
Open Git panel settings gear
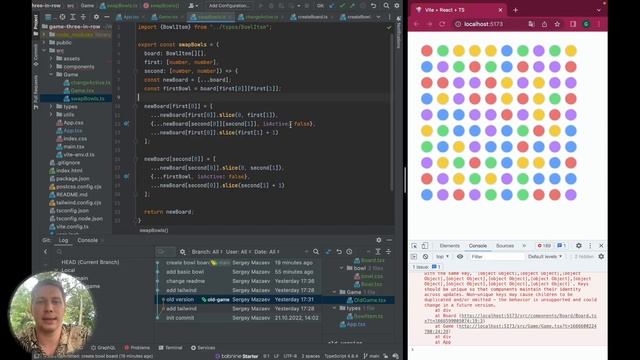click(x=379, y=240)
